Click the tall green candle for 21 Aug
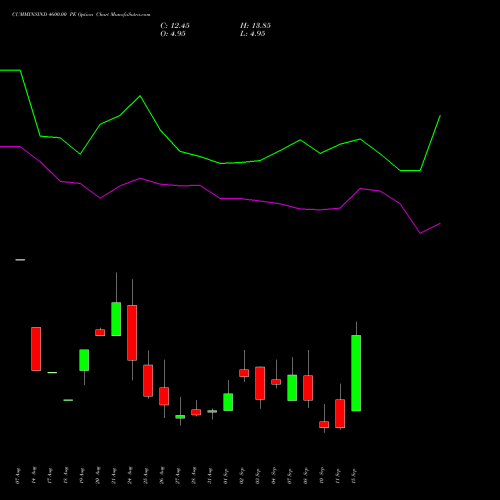The width and height of the screenshot is (500, 500). click(x=116, y=319)
